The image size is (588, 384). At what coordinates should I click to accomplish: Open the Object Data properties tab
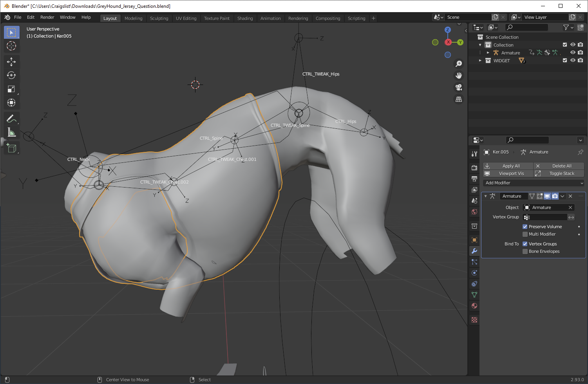tap(474, 295)
